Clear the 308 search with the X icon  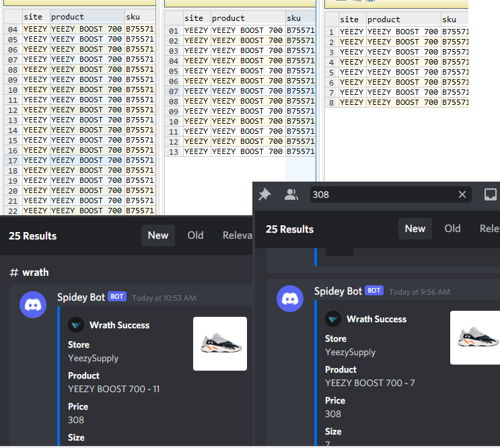pyautogui.click(x=462, y=194)
